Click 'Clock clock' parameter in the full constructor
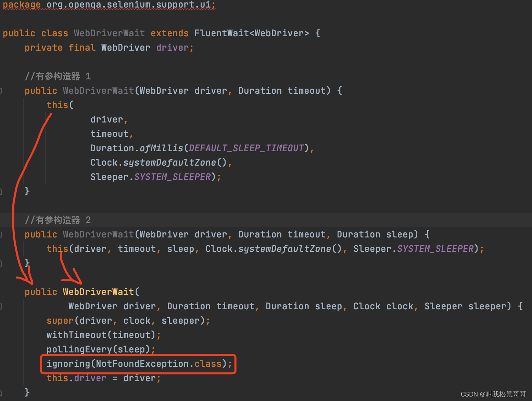Screen dimensions: 532x401 click(383, 306)
